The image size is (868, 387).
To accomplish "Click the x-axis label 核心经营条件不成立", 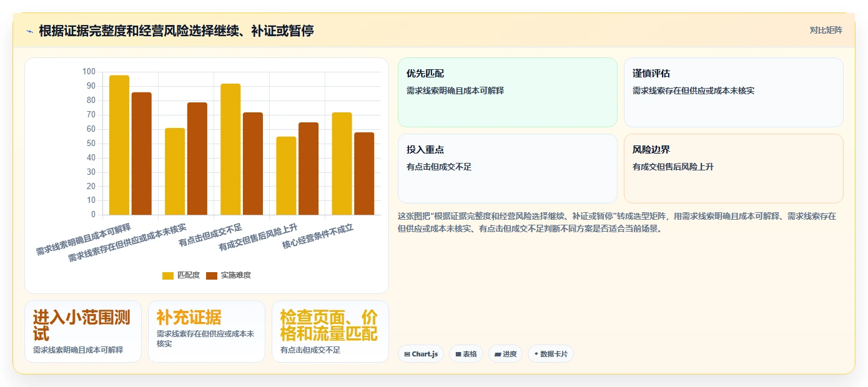I will 318,237.
